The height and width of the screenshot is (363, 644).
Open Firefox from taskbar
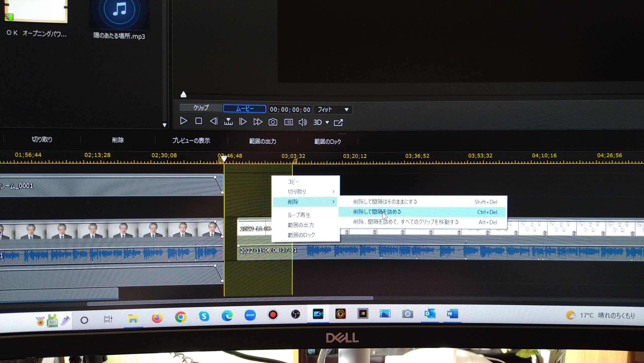tap(157, 318)
